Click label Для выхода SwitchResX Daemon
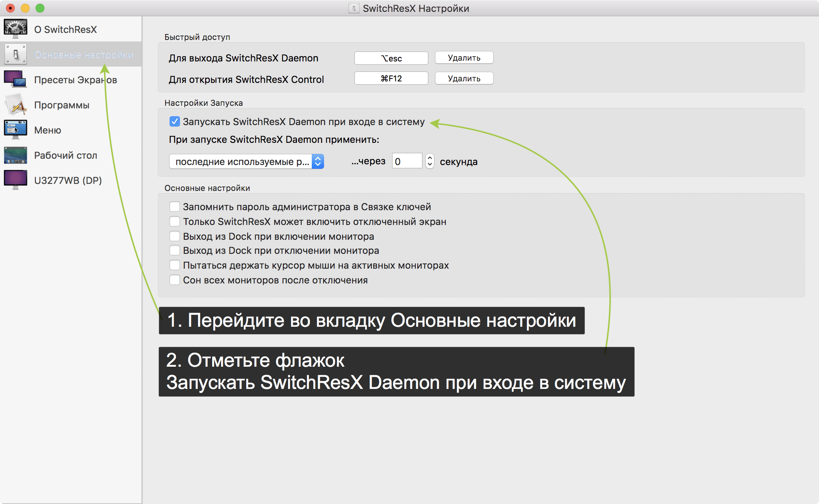 click(244, 58)
